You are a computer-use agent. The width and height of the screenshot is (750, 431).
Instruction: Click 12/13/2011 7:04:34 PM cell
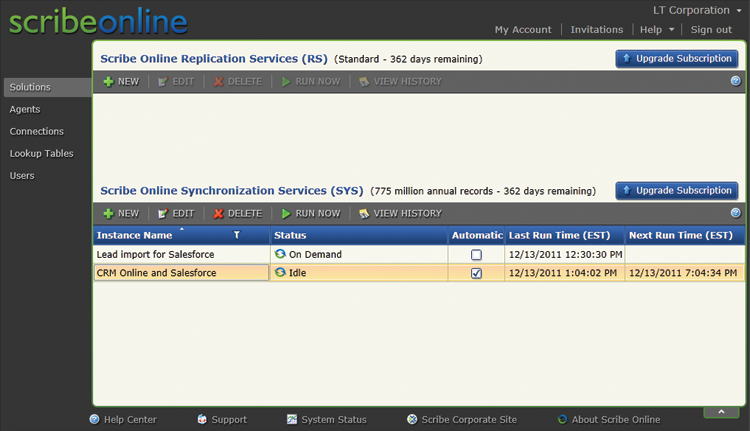point(685,273)
